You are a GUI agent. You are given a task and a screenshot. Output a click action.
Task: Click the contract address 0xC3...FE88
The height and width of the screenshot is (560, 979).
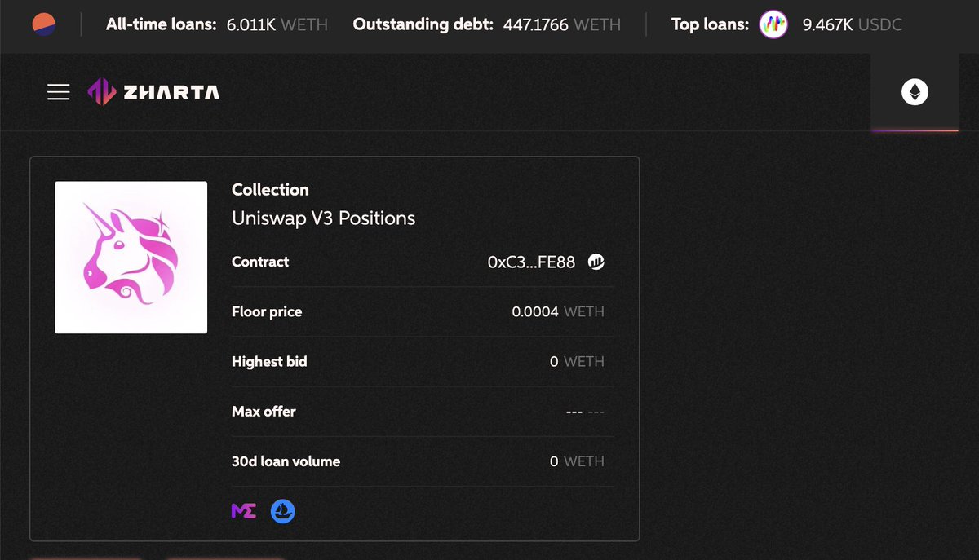(531, 262)
